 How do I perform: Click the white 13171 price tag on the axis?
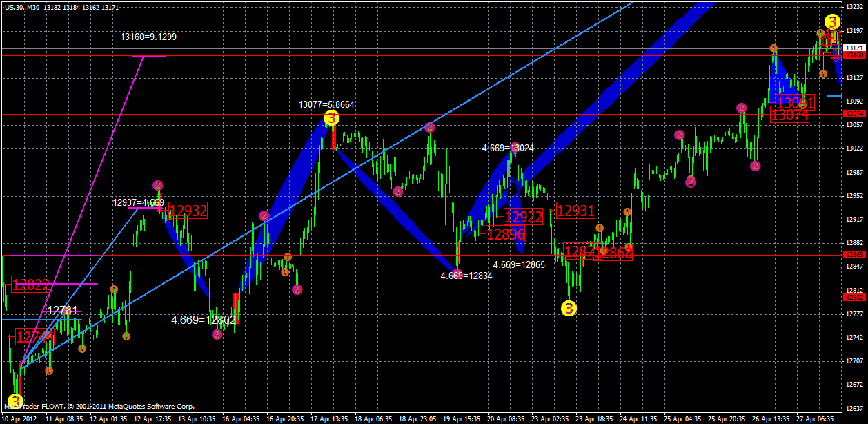coord(854,48)
